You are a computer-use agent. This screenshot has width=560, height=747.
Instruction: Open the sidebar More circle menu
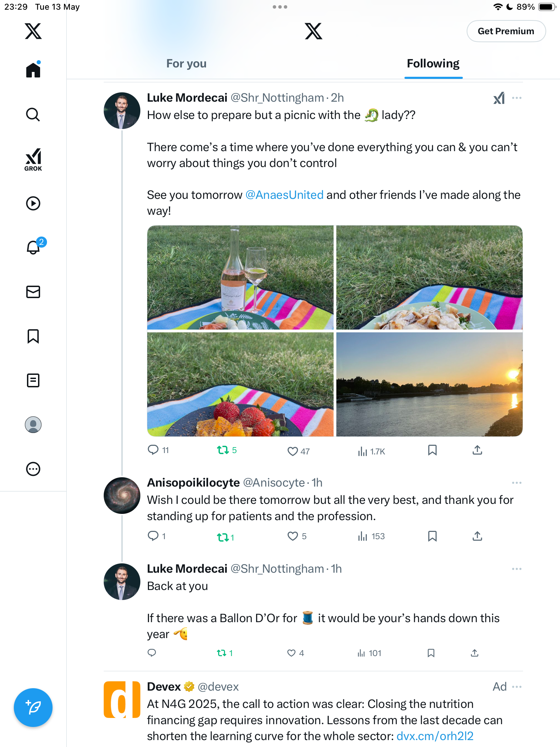[33, 469]
